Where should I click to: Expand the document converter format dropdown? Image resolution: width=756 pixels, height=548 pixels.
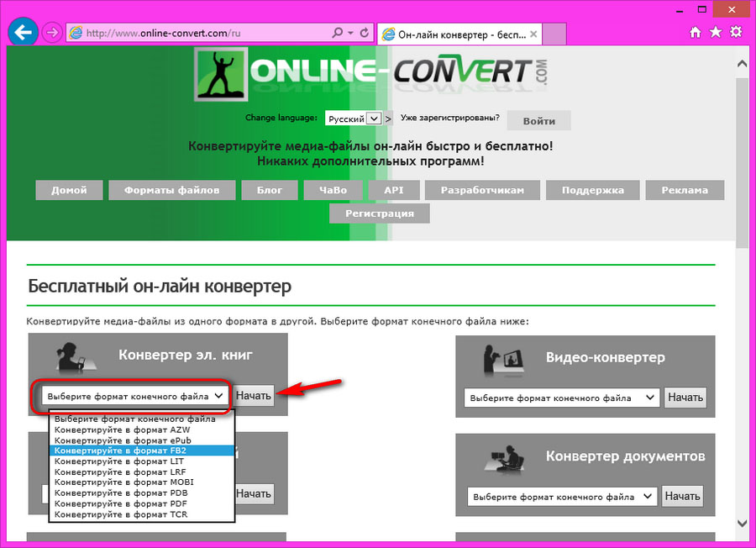pyautogui.click(x=562, y=497)
